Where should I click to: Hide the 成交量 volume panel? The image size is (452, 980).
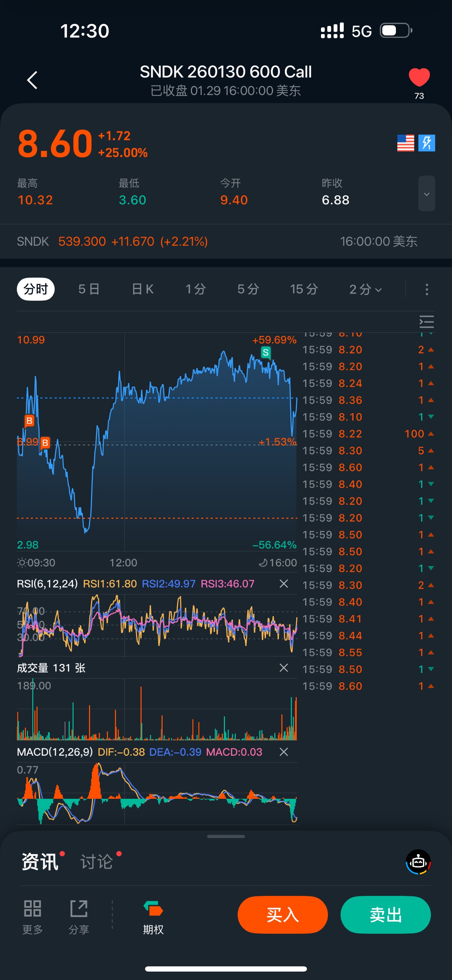284,668
